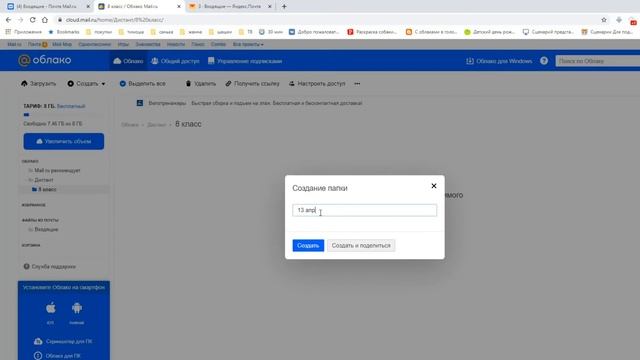Click Служба поддержки link
The width and height of the screenshot is (640, 360).
coord(49,267)
